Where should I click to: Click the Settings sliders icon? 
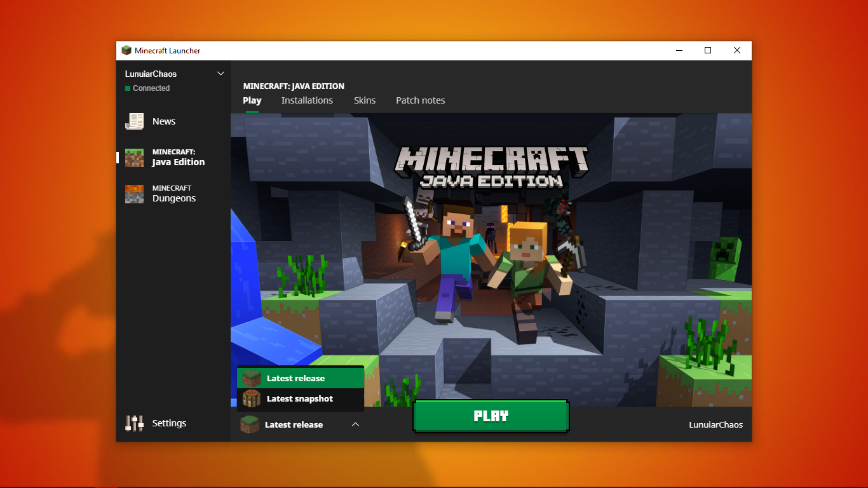[135, 423]
